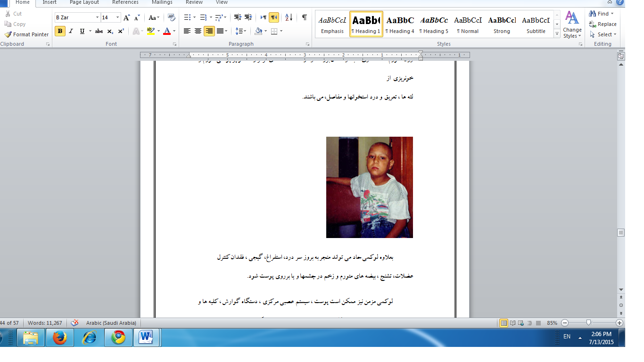
Task: Open the font size 14 dropdown
Action: coord(117,17)
